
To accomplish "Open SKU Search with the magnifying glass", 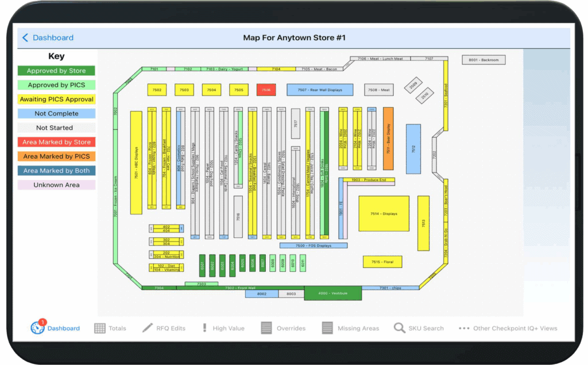I will [400, 328].
